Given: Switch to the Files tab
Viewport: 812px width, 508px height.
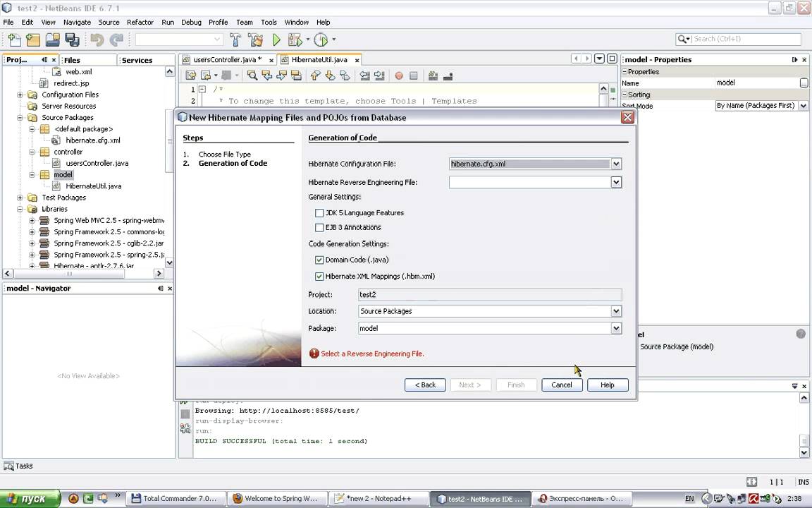Looking at the screenshot, I should pos(88,60).
